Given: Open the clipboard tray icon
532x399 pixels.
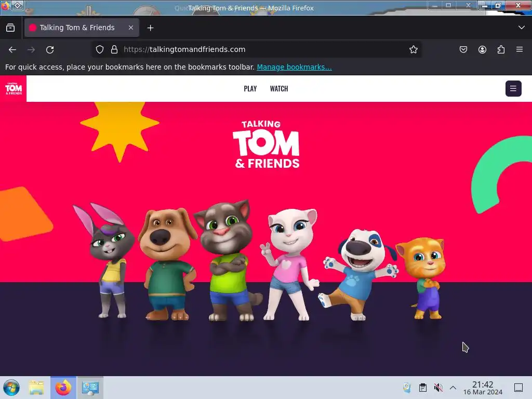Looking at the screenshot, I should (423, 388).
